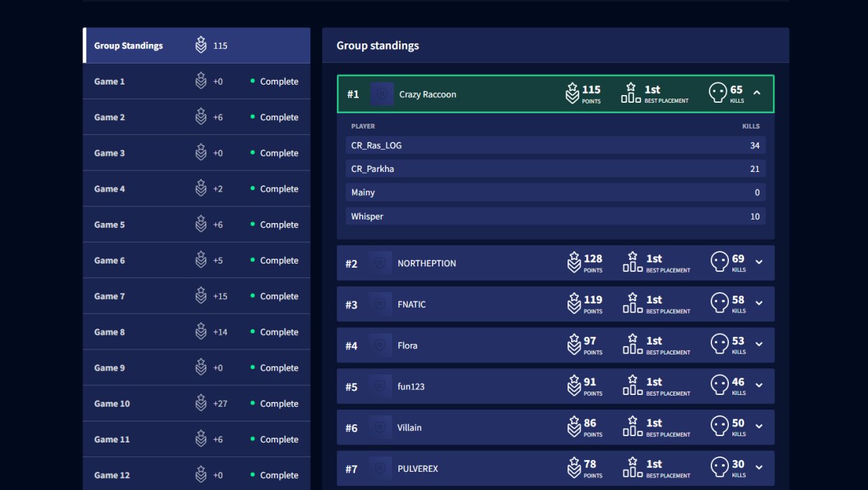Click the FNATIC team logo
Screen dimensions: 868x490
(380, 304)
